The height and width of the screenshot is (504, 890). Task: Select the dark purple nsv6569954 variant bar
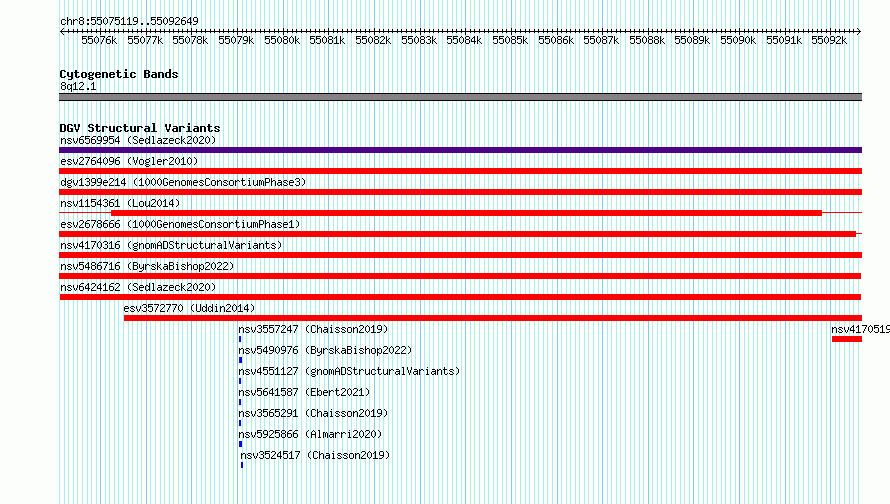pyautogui.click(x=460, y=150)
